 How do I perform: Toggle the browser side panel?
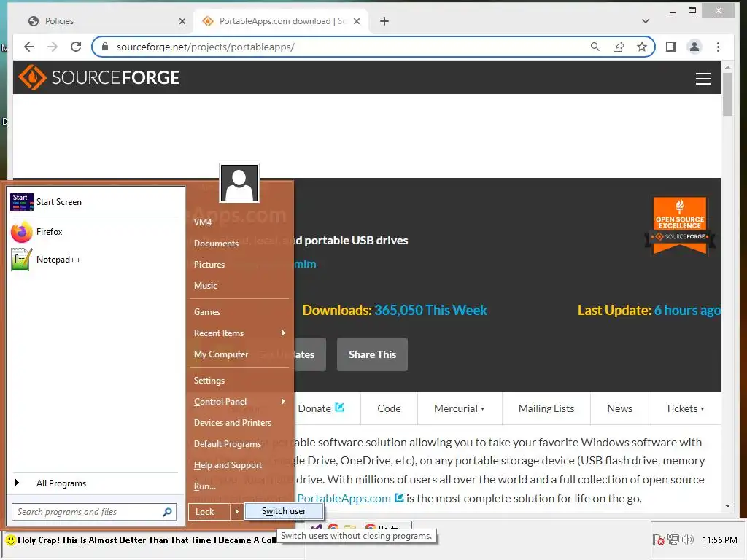[671, 47]
